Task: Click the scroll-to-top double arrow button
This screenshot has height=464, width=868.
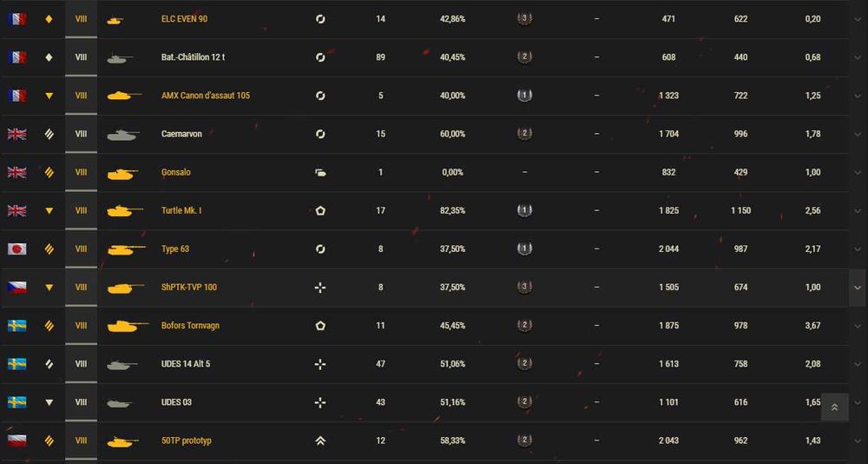Action: [x=834, y=408]
